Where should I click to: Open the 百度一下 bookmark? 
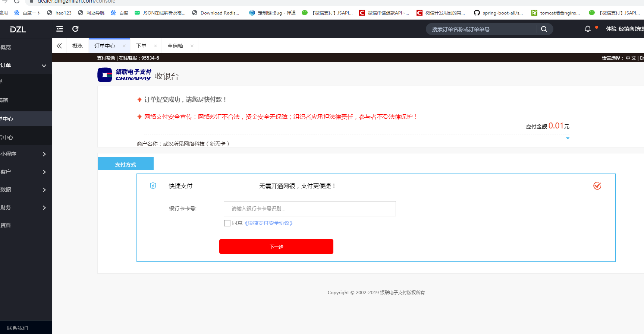coord(27,13)
